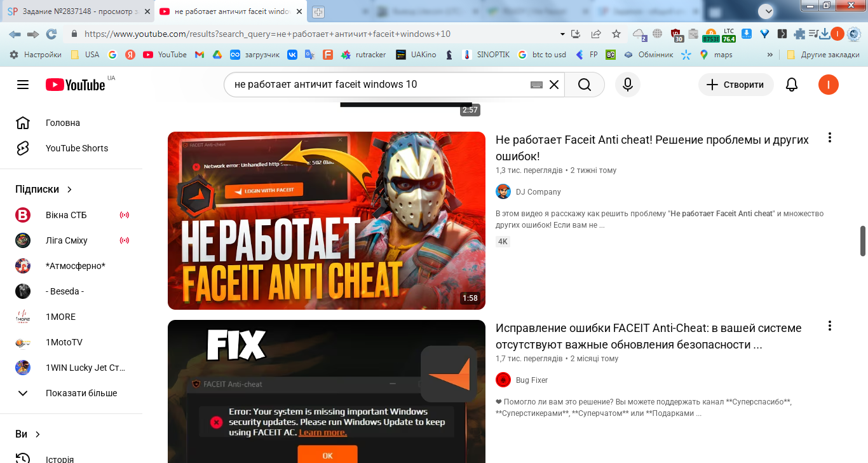Open the DJ Company channel name
This screenshot has height=463, width=868.
click(x=538, y=191)
